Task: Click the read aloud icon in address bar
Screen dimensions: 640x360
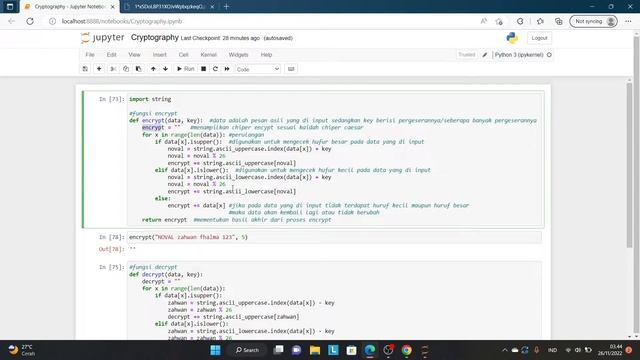Action: click(484, 21)
